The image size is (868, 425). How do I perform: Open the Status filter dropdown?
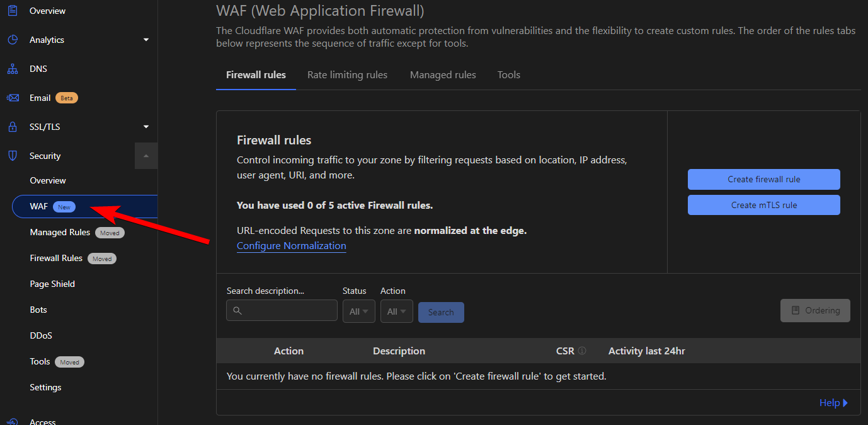coord(358,311)
